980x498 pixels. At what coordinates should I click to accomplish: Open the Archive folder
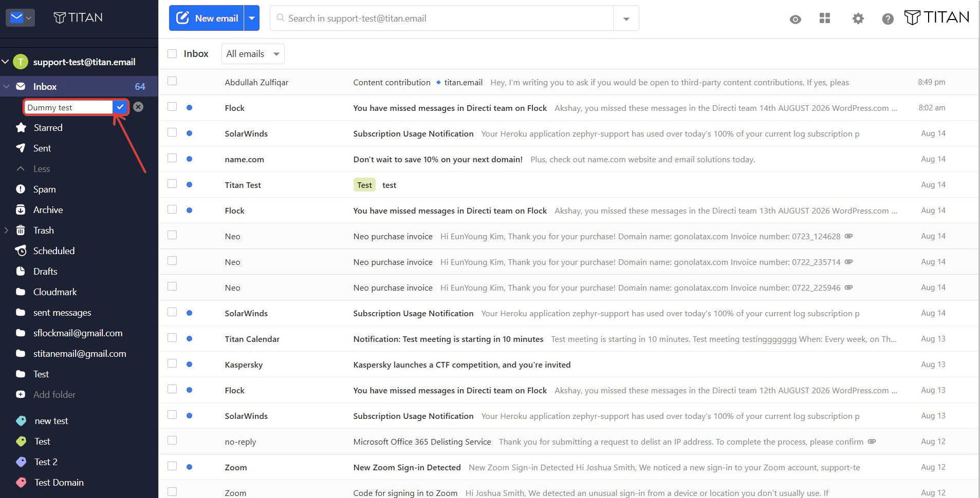click(x=48, y=210)
